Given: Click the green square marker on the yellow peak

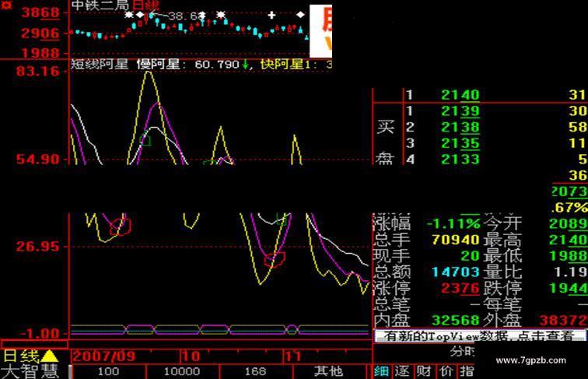Looking at the screenshot, I should pyautogui.click(x=145, y=141).
